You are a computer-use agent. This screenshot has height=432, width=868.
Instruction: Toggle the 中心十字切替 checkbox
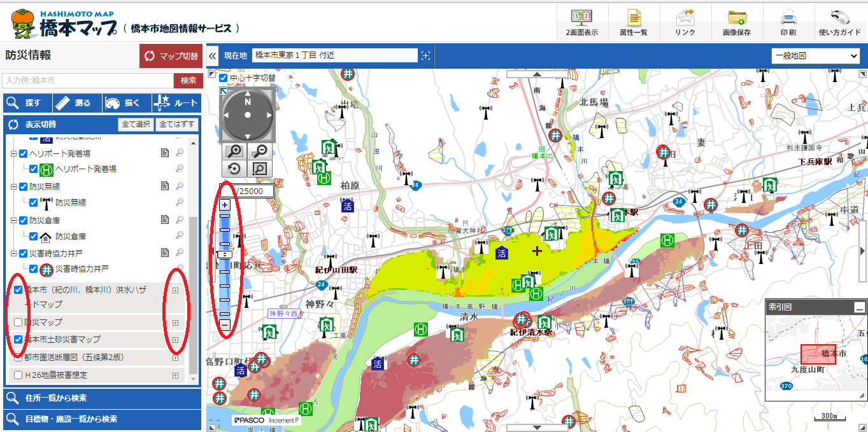click(x=224, y=78)
